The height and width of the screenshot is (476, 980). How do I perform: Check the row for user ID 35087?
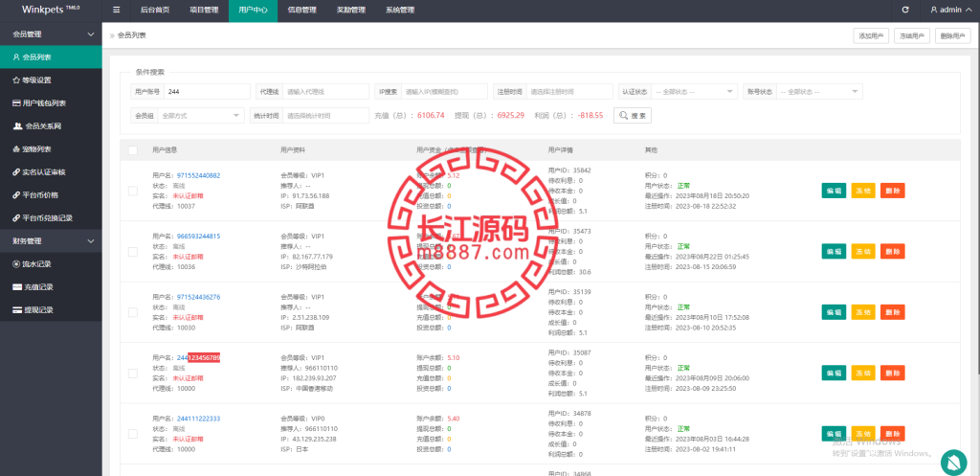[132, 373]
